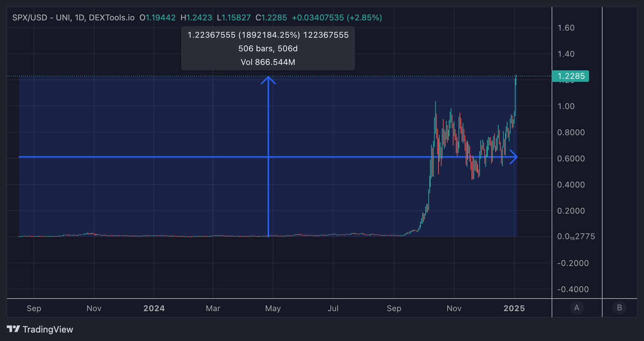644x341 pixels.
Task: Click the open value O1.19442
Action: click(x=158, y=18)
